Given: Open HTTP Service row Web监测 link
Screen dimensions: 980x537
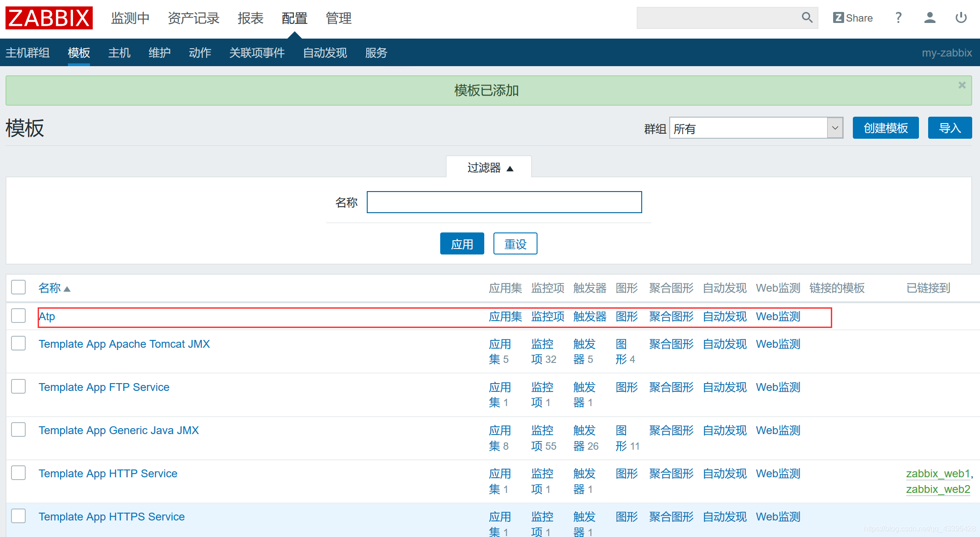Looking at the screenshot, I should (778, 474).
